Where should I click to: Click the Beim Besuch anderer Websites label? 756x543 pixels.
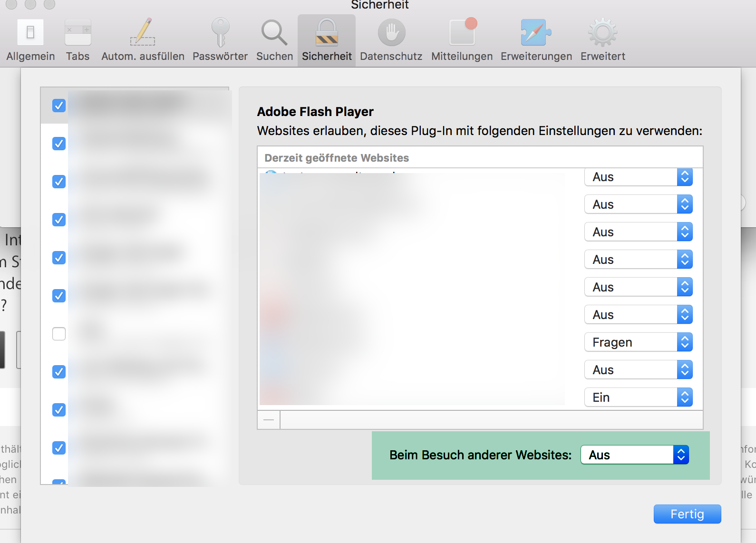(x=480, y=455)
